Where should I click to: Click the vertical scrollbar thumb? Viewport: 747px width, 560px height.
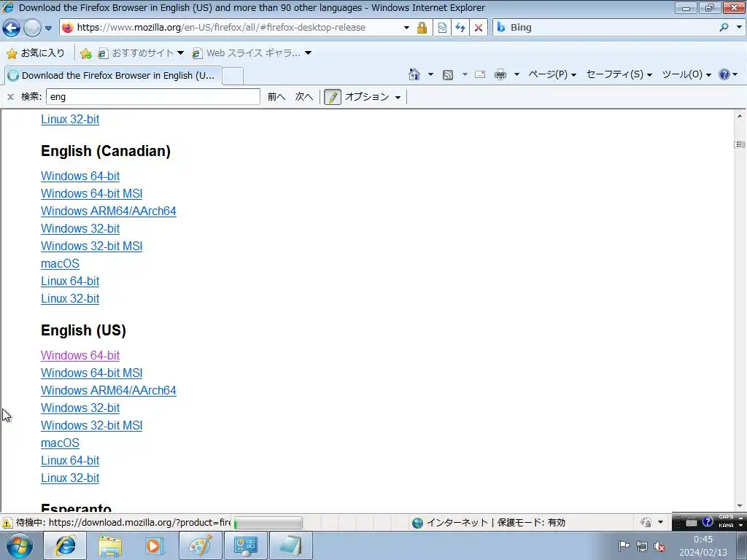pos(740,144)
